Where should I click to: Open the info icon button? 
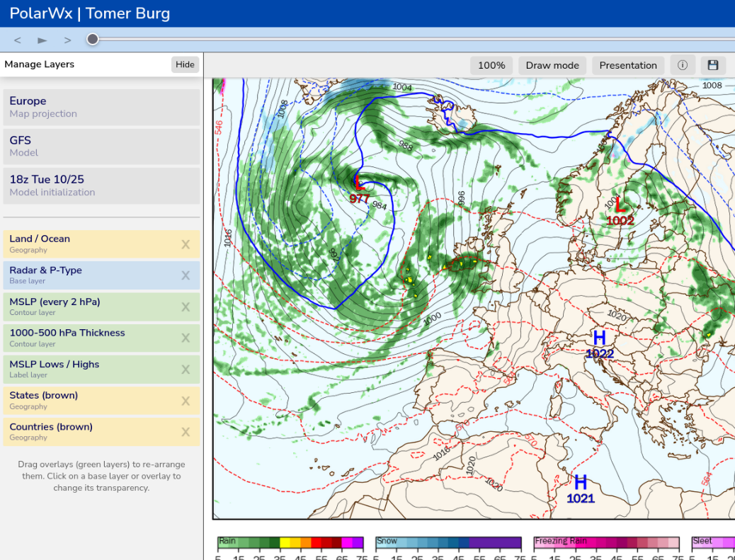click(683, 65)
